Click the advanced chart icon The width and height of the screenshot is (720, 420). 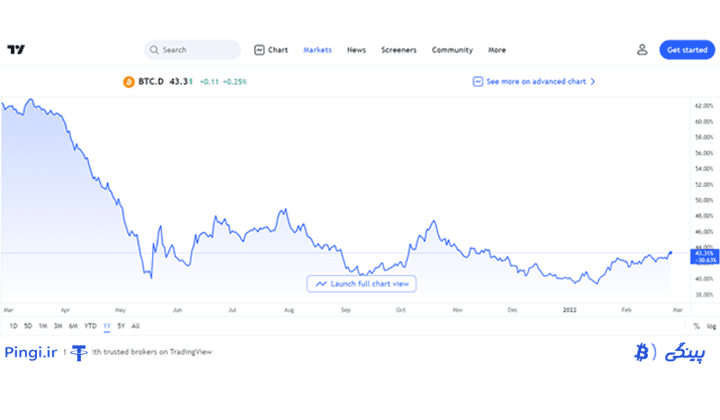(x=478, y=81)
